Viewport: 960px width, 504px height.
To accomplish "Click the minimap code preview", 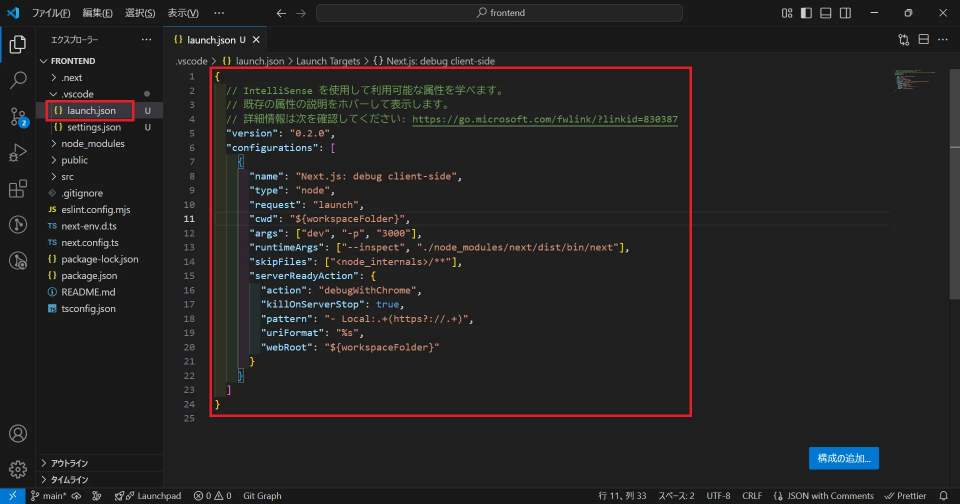I will pos(914,80).
